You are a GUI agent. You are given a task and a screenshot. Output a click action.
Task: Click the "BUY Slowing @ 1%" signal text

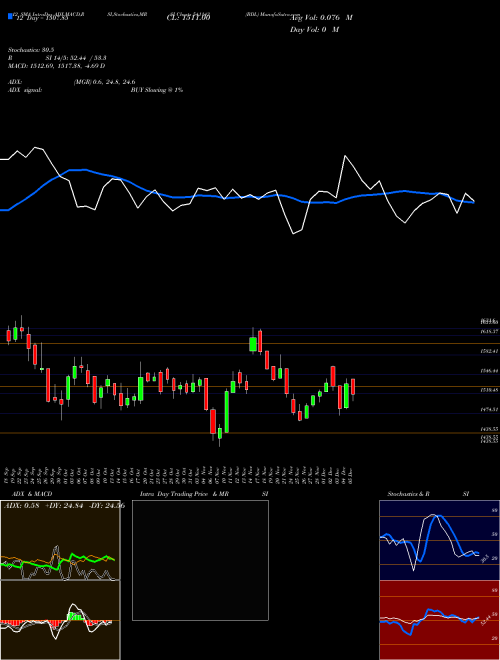[157, 90]
